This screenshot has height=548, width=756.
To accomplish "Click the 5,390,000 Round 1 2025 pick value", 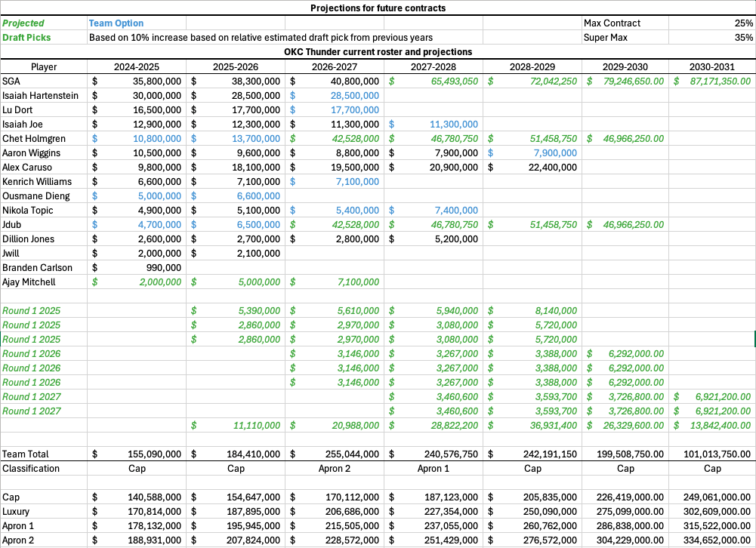I will click(236, 311).
